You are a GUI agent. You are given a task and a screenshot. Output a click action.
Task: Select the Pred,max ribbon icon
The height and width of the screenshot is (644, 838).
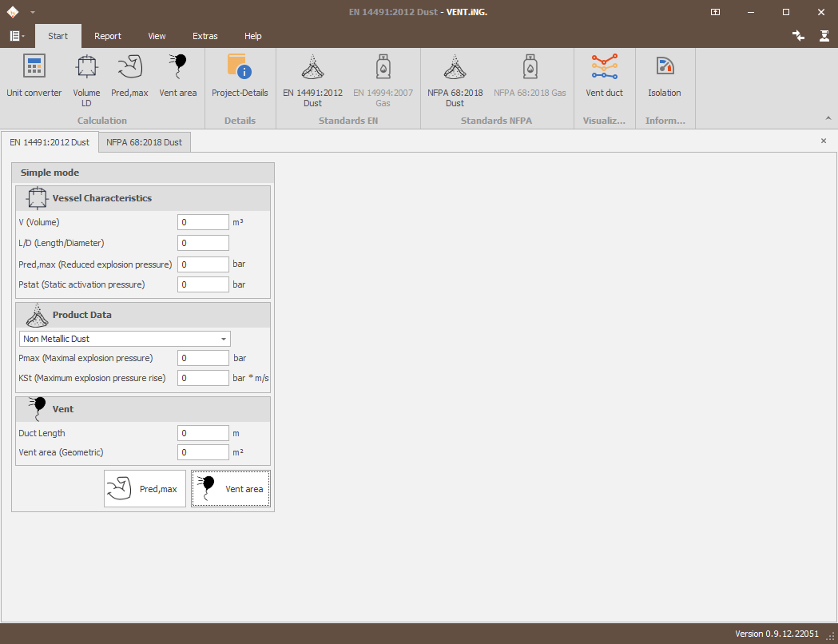coord(129,77)
